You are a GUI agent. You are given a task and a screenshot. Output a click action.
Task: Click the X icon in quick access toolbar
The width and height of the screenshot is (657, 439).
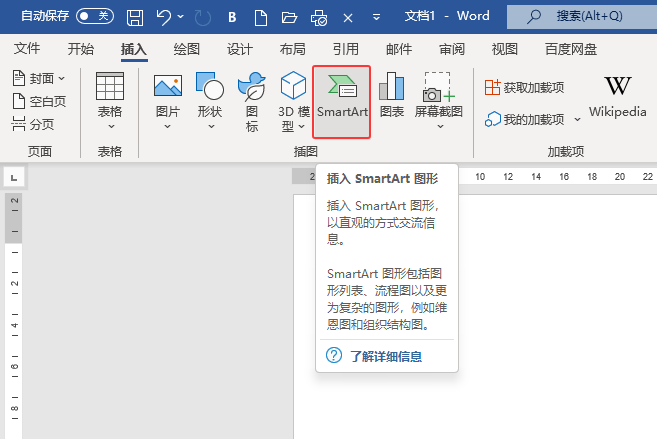tap(348, 18)
